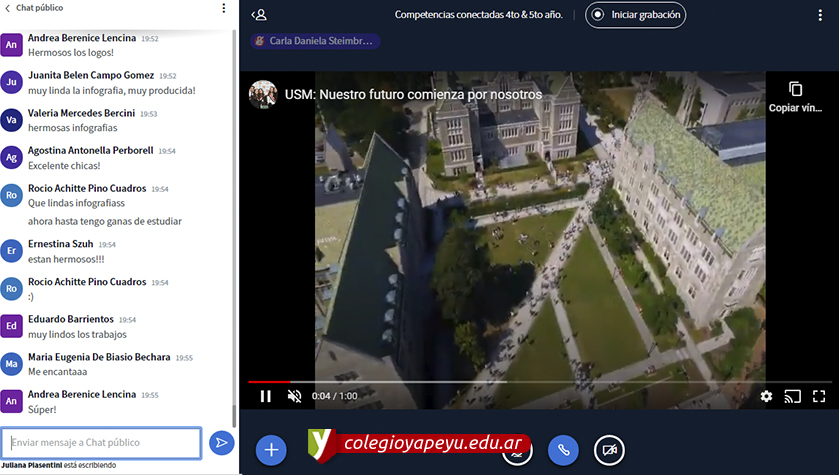Click the Carla Daniela Steimbr presenter tag

(315, 42)
